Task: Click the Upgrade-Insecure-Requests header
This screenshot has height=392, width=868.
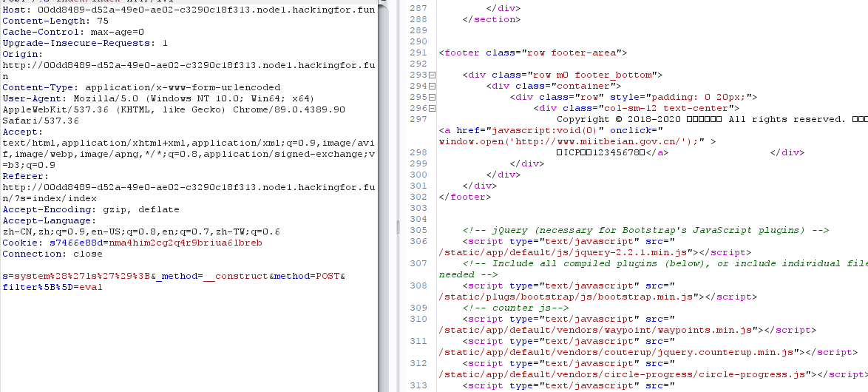Action: [x=85, y=43]
